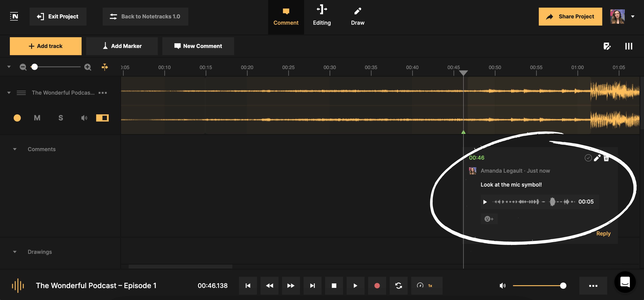Mute the Wonderful Podcast track
This screenshot has width=644, height=300.
tap(37, 118)
